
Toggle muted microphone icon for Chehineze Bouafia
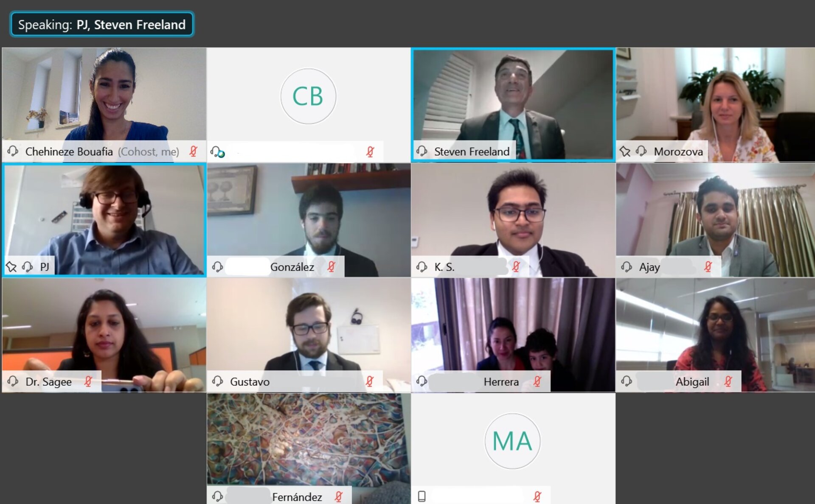[x=193, y=151]
